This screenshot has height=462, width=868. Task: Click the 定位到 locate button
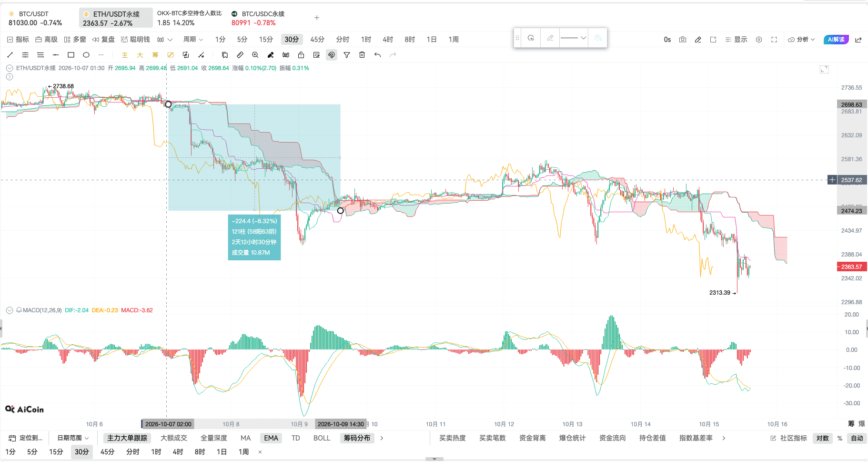(26, 438)
